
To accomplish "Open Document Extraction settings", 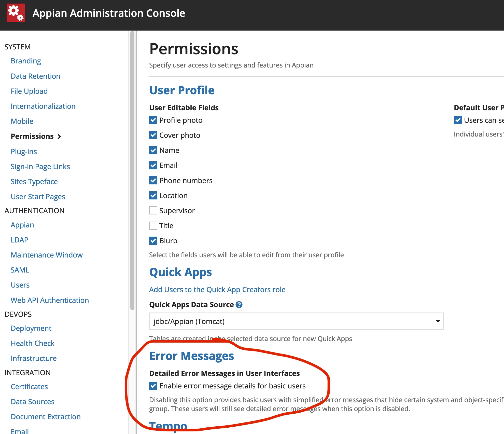I will [46, 417].
